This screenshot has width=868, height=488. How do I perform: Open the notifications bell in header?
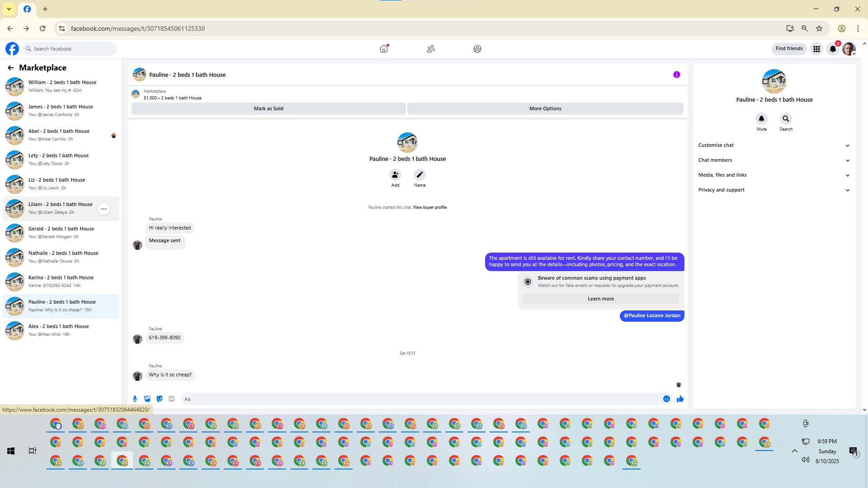pyautogui.click(x=833, y=49)
